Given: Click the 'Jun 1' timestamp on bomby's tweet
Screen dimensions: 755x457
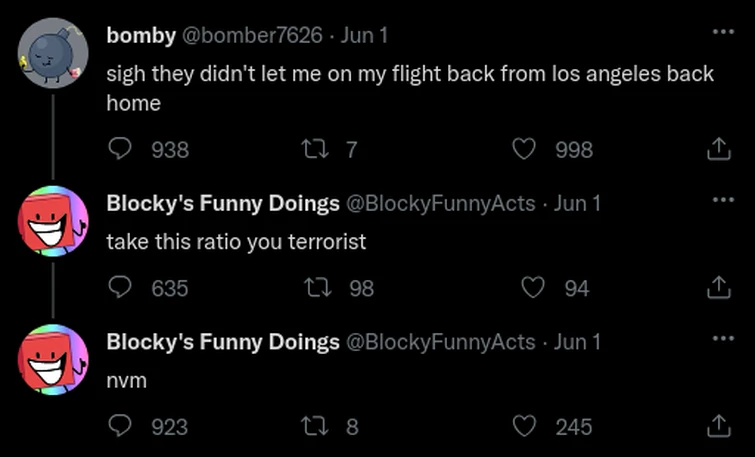Looking at the screenshot, I should point(365,35).
